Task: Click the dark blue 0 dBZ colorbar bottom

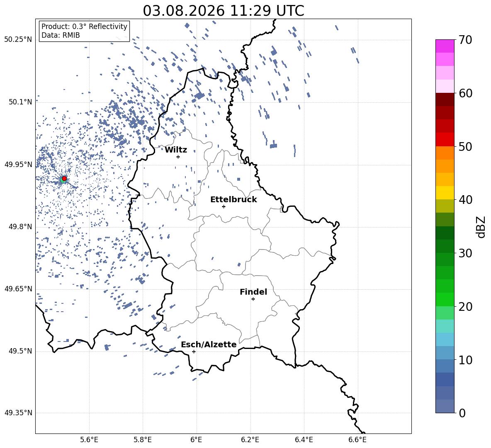Action: (x=445, y=406)
